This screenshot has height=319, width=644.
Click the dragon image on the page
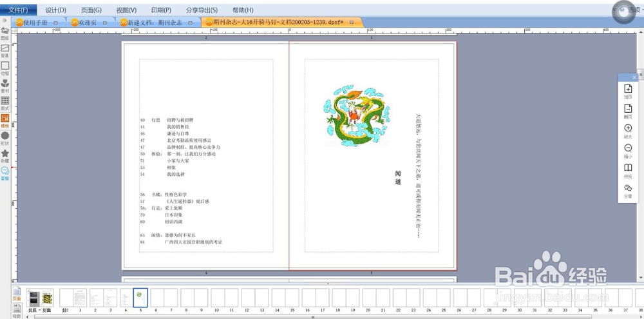point(357,115)
